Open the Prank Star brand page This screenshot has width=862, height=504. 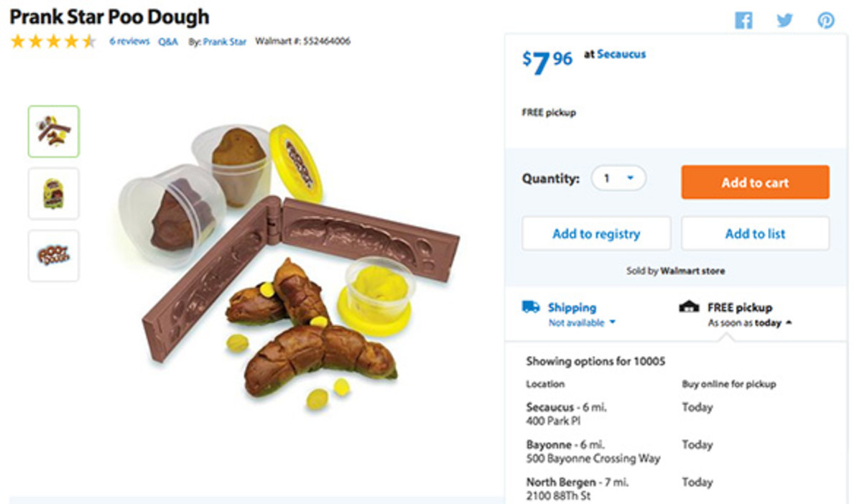223,42
